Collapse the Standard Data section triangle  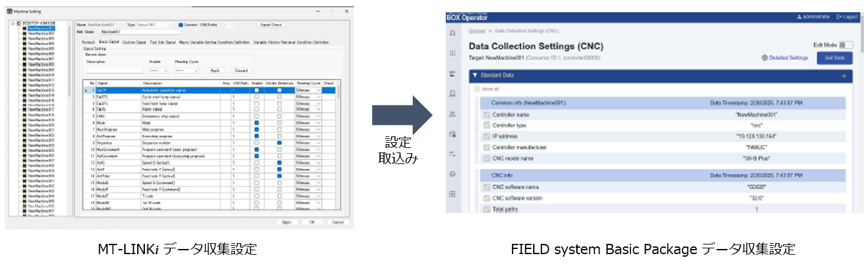pos(475,76)
